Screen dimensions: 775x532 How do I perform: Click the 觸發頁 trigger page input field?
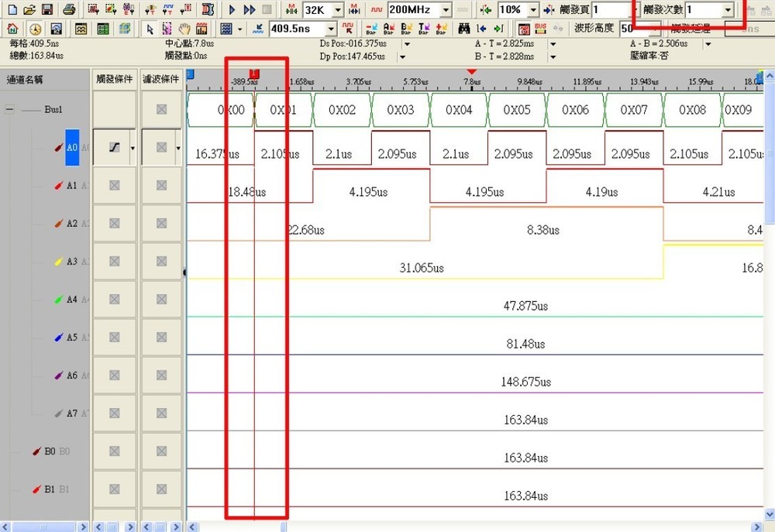[613, 9]
